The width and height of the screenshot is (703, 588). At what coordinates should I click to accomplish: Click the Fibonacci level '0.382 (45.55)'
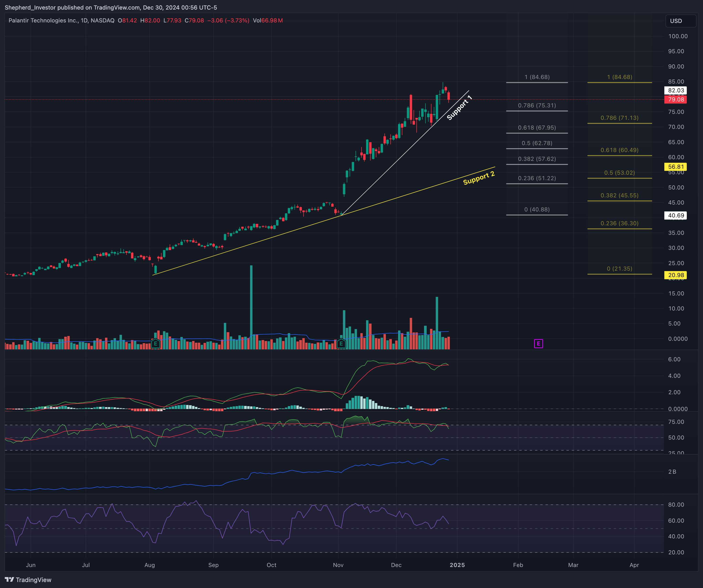click(x=619, y=195)
